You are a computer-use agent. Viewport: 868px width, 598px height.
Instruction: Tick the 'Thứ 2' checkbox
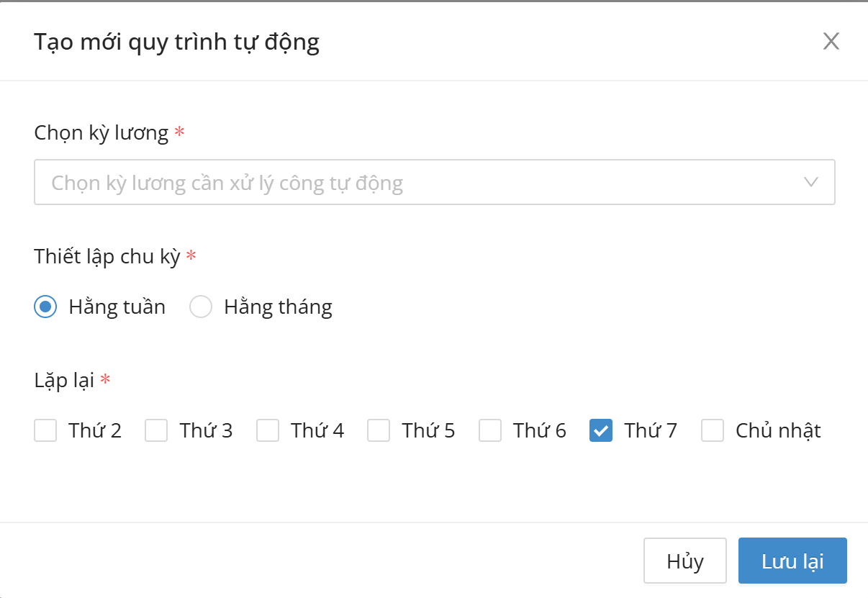tap(45, 431)
